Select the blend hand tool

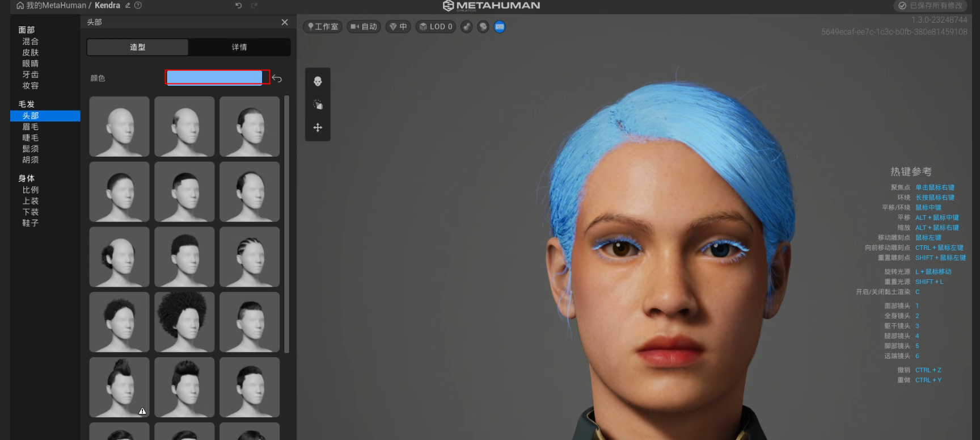(x=318, y=104)
